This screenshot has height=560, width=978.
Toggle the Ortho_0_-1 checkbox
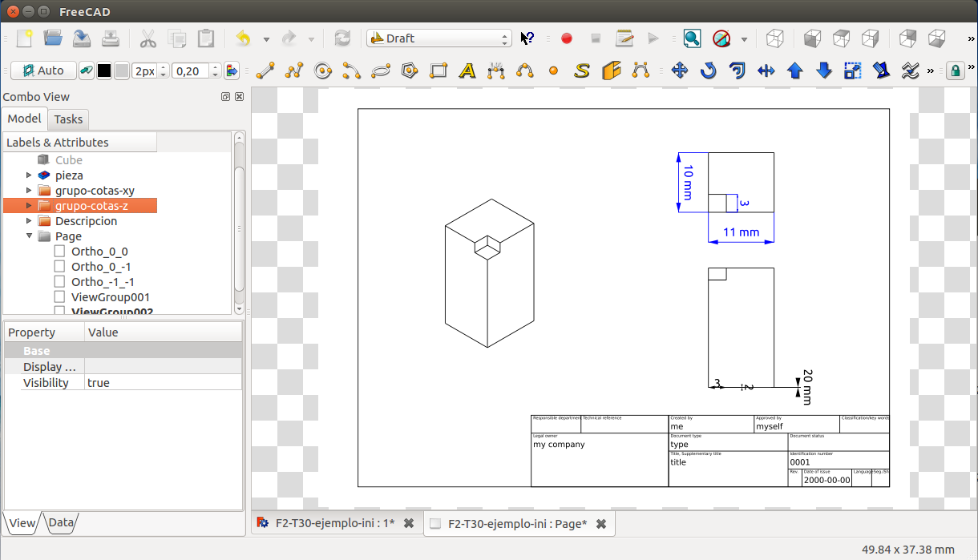coord(60,267)
